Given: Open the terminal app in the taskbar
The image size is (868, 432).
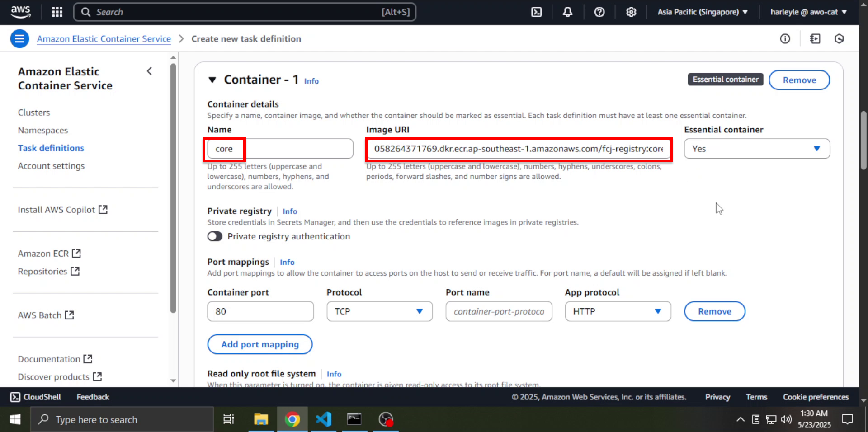Looking at the screenshot, I should (x=354, y=419).
